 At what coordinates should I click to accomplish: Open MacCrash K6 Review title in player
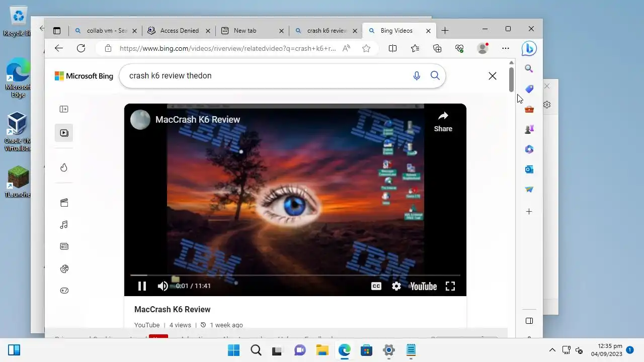[x=198, y=120]
